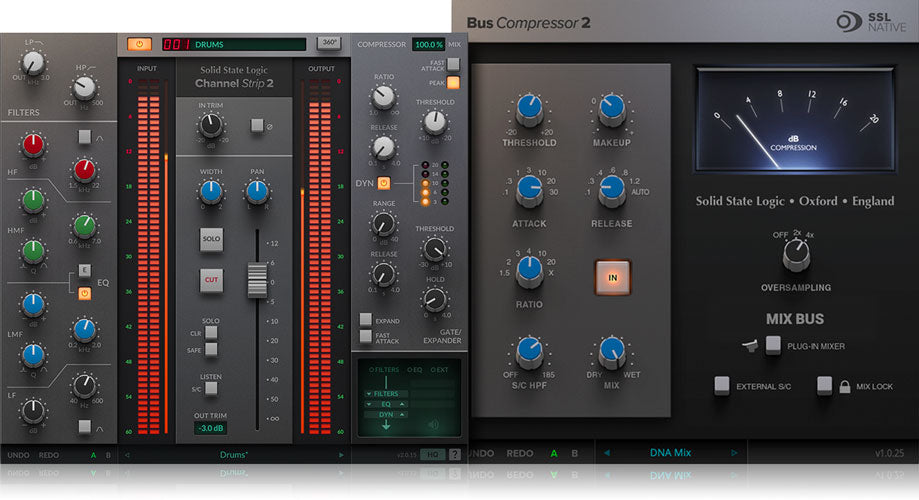Toggle the solo SAFE button

click(x=211, y=349)
